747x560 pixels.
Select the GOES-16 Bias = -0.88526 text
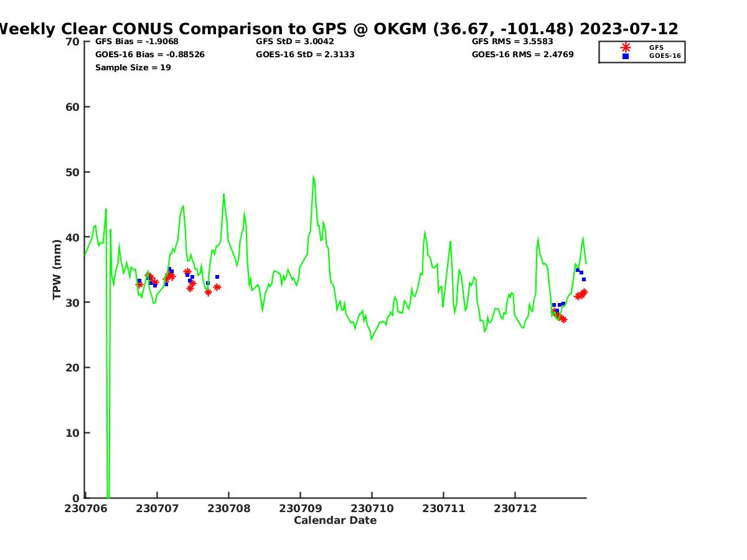tap(150, 55)
